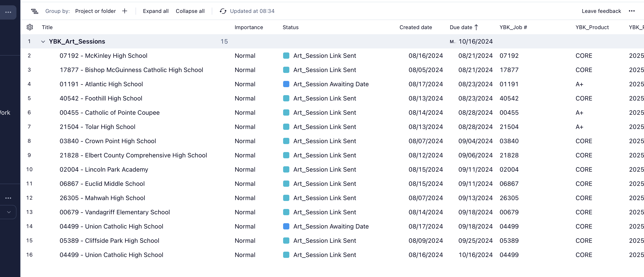Sort by the Status column header
Viewport: 644px width, 277px height.
pyautogui.click(x=290, y=27)
